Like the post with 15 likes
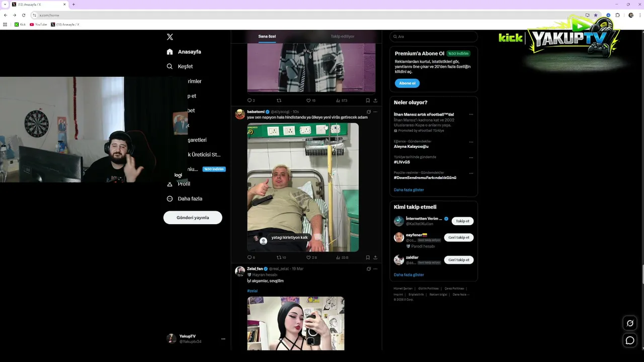The image size is (644, 362). 311,101
